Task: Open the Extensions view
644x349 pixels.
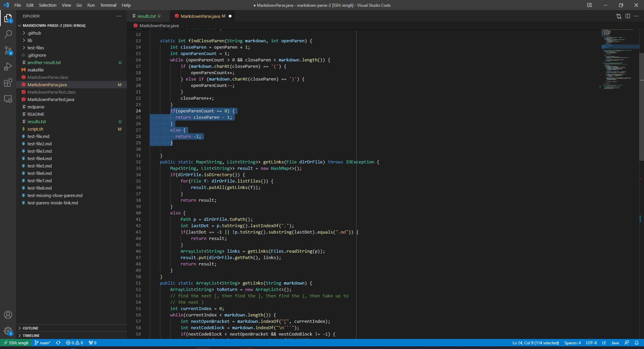Action: (8, 83)
